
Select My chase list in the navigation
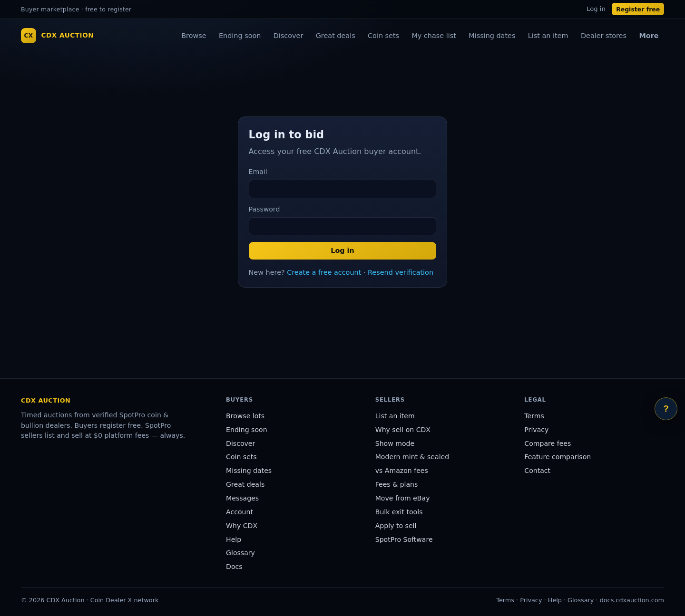coord(434,36)
